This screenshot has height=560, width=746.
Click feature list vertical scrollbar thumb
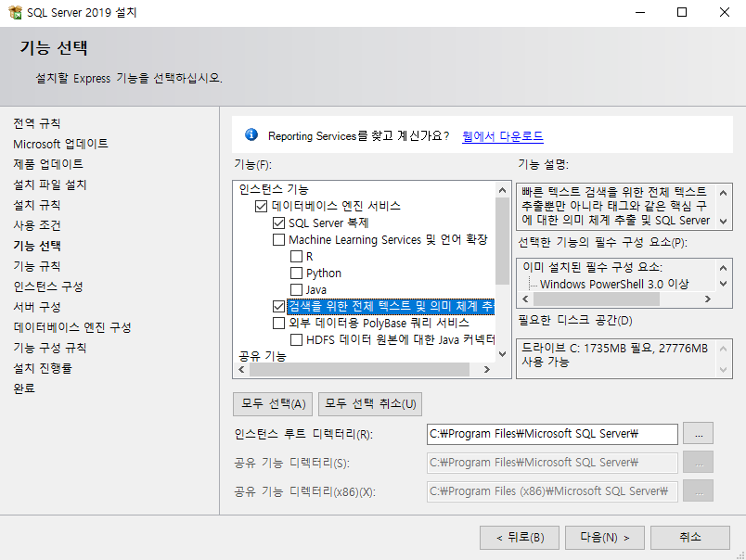coord(502,241)
